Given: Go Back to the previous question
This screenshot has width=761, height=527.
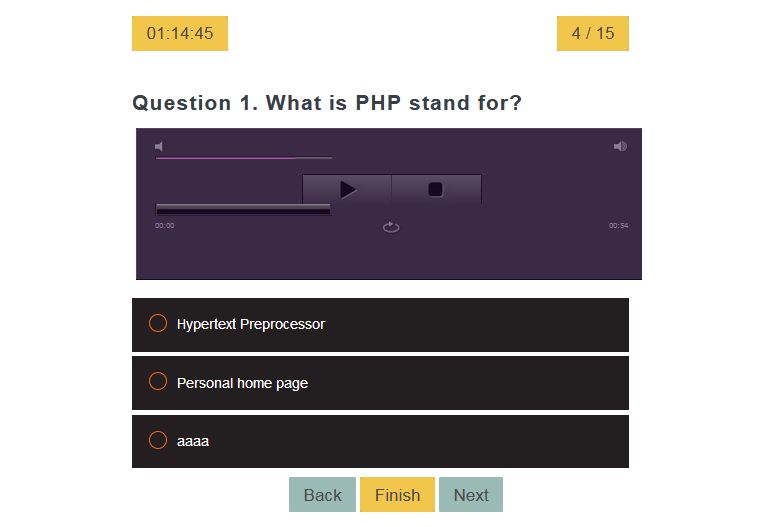Looking at the screenshot, I should [322, 495].
